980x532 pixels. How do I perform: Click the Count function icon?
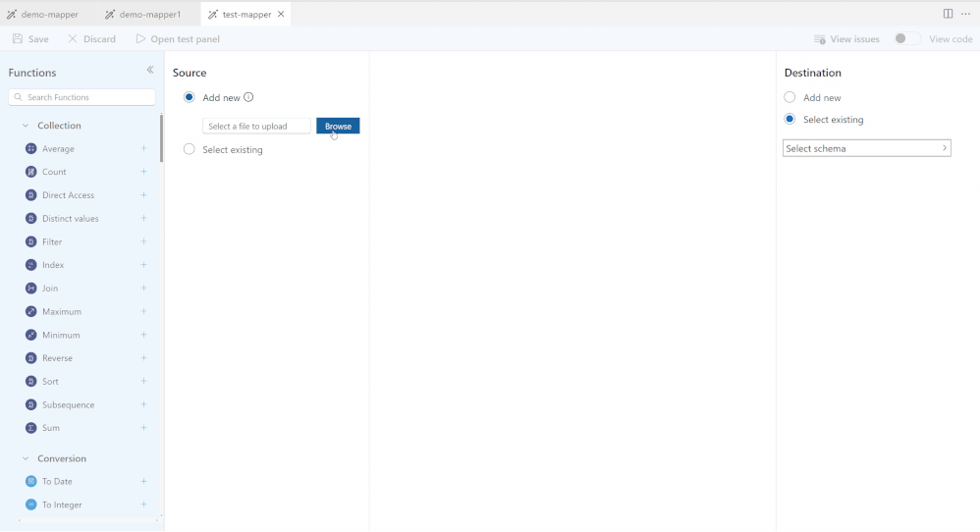(30, 172)
